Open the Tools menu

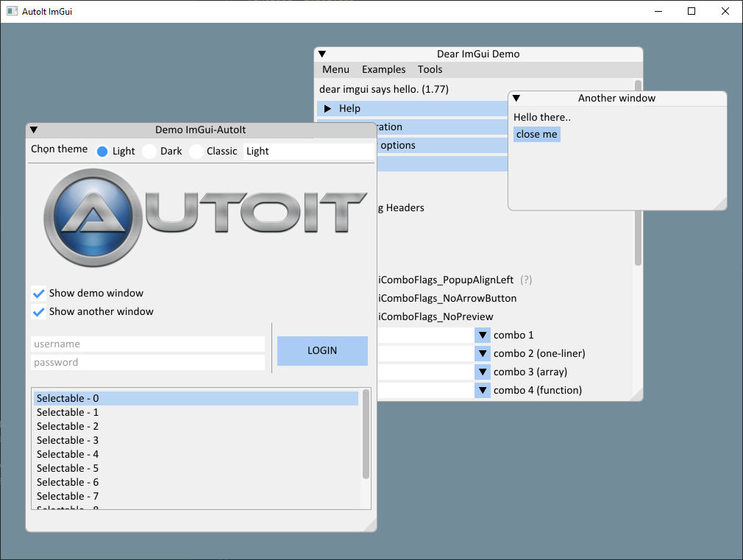point(430,69)
